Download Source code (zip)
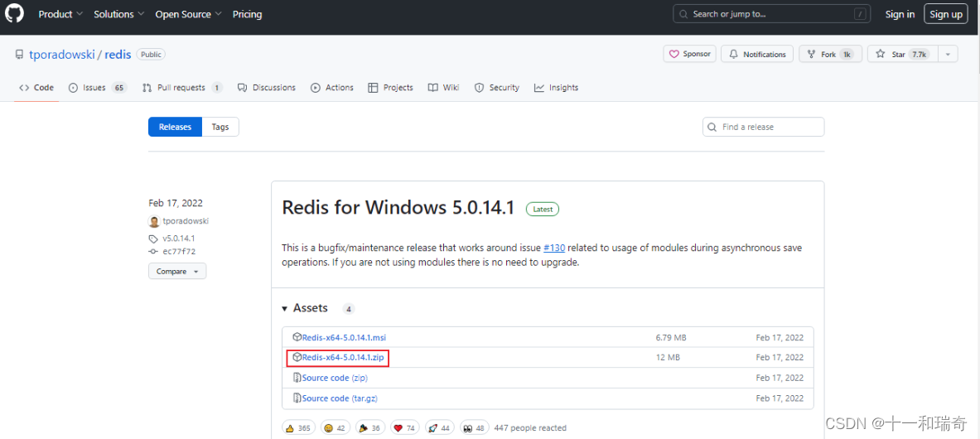The image size is (980, 439). point(335,378)
